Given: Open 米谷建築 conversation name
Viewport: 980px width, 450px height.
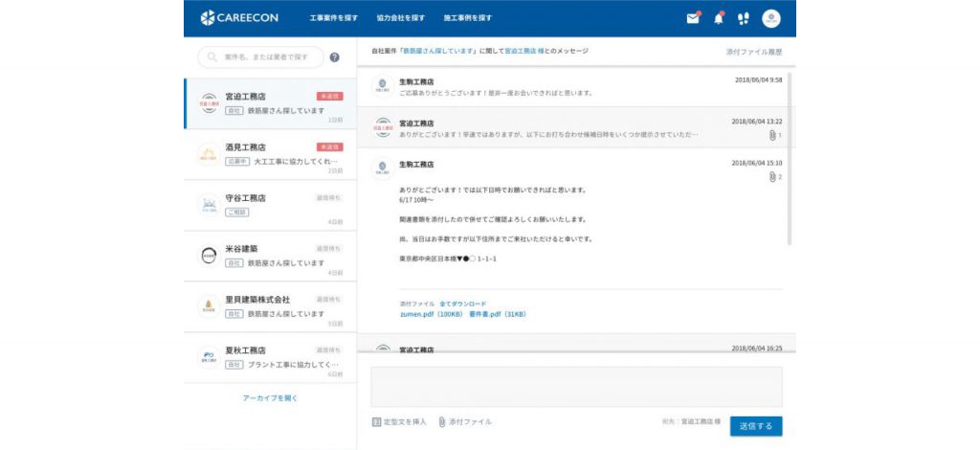Looking at the screenshot, I should click(x=240, y=249).
